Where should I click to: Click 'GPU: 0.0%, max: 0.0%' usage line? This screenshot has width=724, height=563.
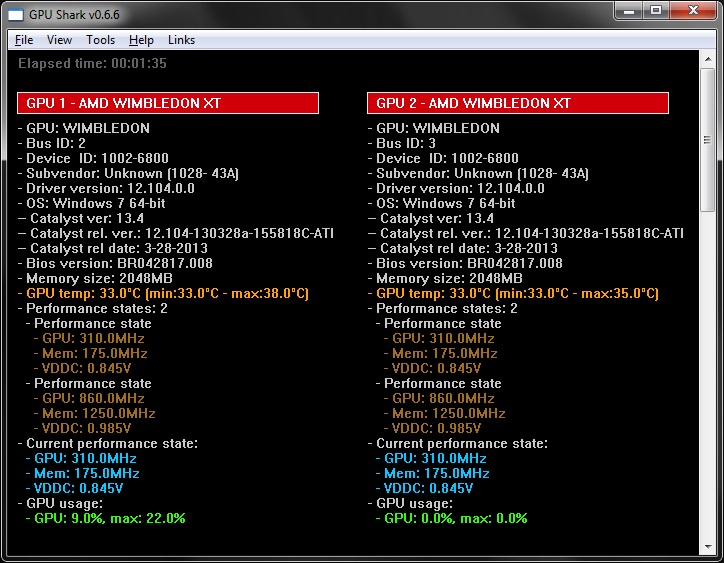(x=452, y=519)
